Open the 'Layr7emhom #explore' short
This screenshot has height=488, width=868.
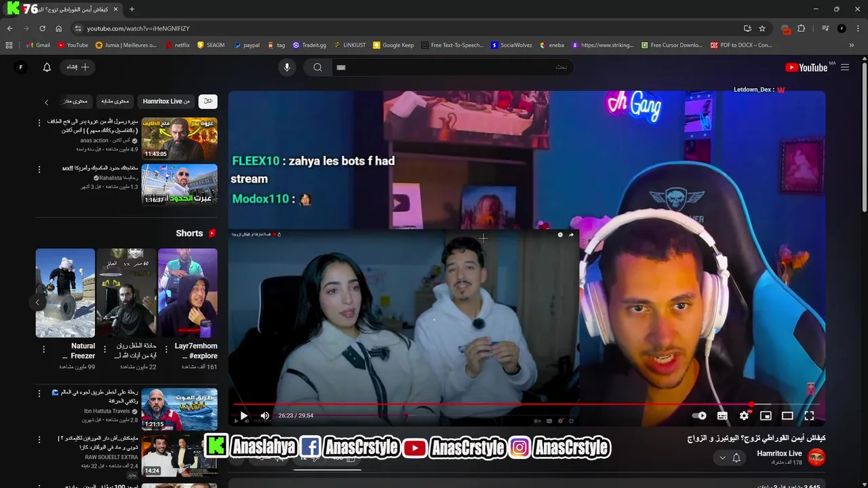[188, 293]
